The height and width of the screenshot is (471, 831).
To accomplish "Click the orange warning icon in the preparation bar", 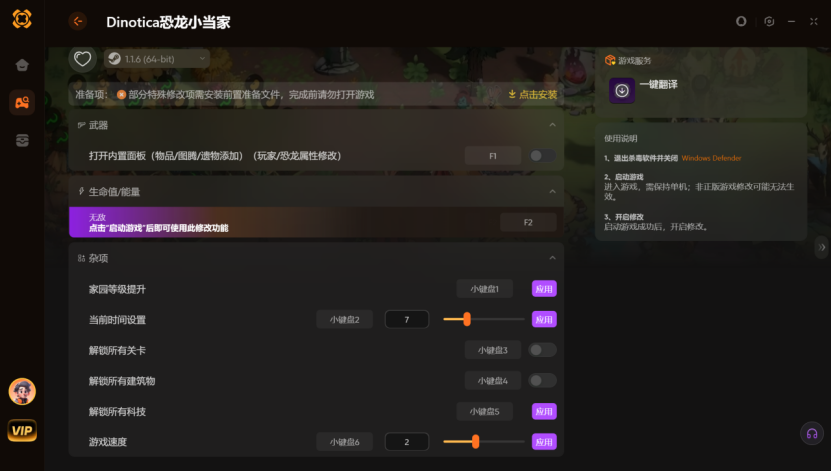I will tap(121, 94).
